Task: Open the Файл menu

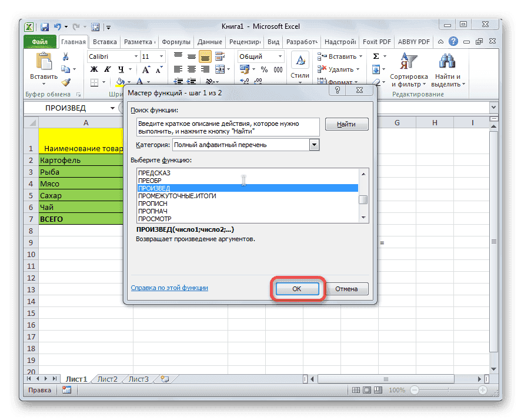Action: 40,42
